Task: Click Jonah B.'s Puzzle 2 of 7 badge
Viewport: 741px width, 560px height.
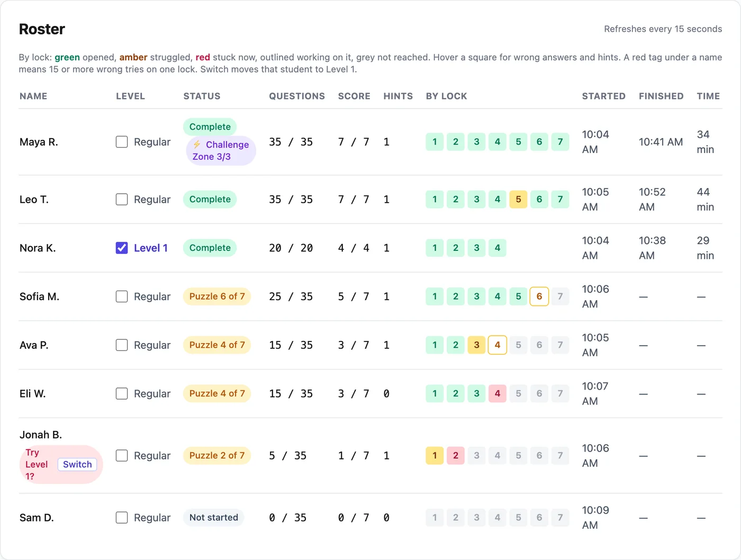Action: click(217, 456)
